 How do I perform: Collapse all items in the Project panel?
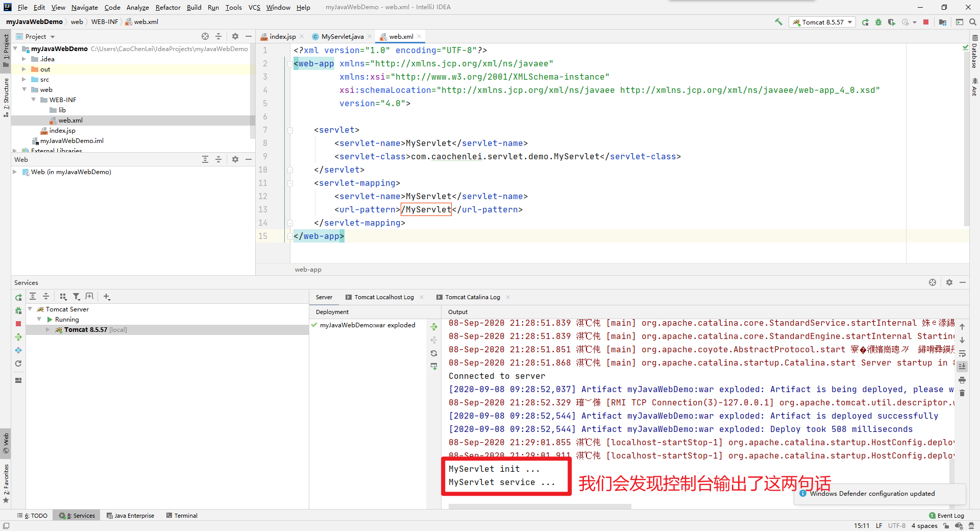pos(218,36)
